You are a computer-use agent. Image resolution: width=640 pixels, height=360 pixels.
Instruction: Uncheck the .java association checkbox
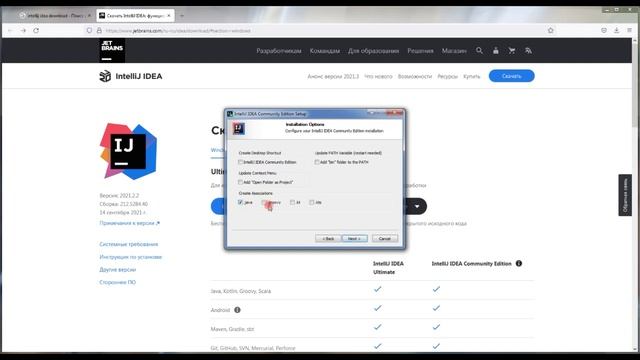240,202
